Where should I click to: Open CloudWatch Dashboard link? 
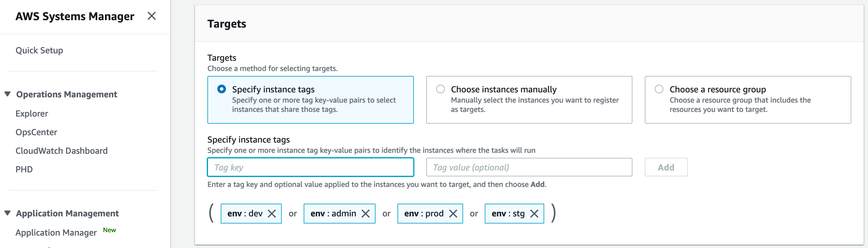(61, 151)
